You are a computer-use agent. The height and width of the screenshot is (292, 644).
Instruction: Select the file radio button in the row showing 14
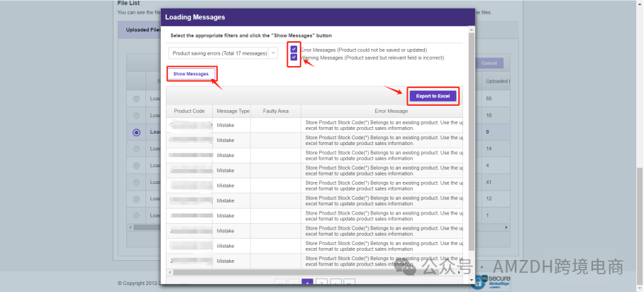(x=136, y=149)
